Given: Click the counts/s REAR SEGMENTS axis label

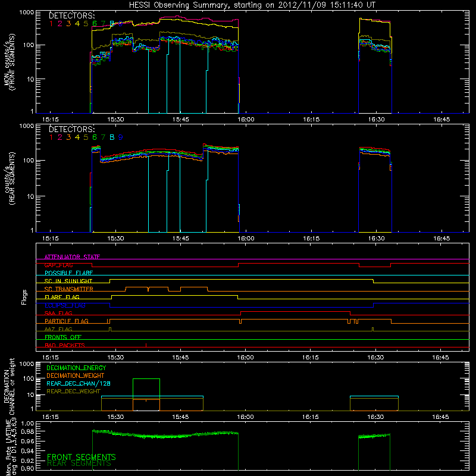Looking at the screenshot, I should point(9,178).
